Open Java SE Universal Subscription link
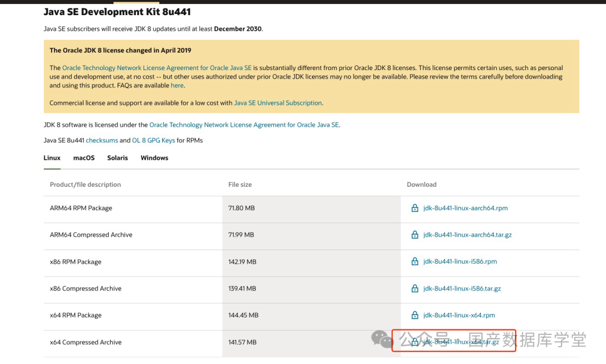Viewport: 606px width, 364px height. (x=278, y=103)
